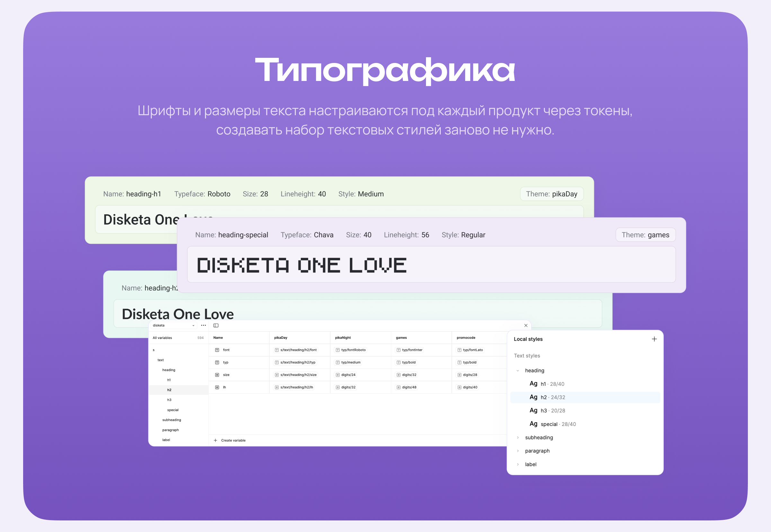The width and height of the screenshot is (771, 532).
Task: Click typ/medium value in pikaNight column
Action: (348, 362)
